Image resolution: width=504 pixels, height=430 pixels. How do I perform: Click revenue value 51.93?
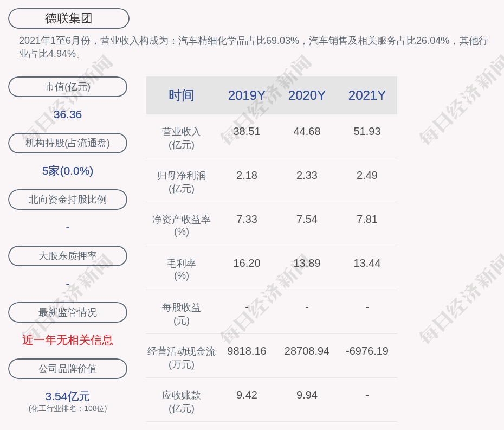pyautogui.click(x=367, y=131)
